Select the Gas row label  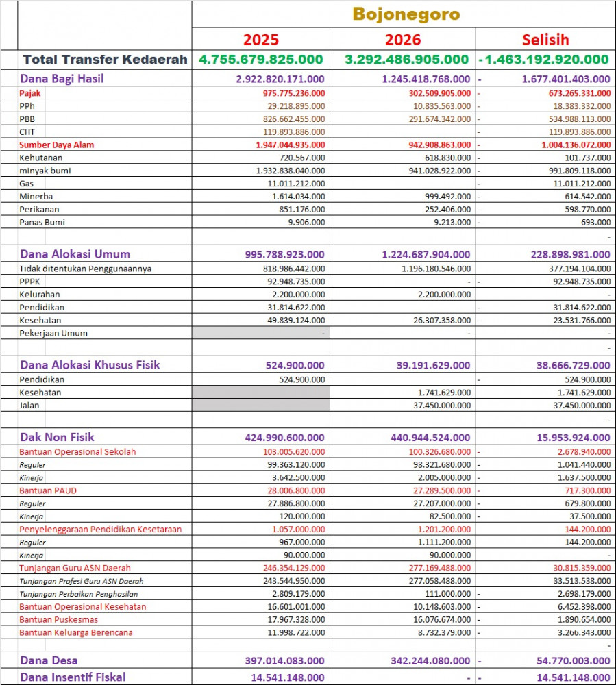click(x=26, y=184)
